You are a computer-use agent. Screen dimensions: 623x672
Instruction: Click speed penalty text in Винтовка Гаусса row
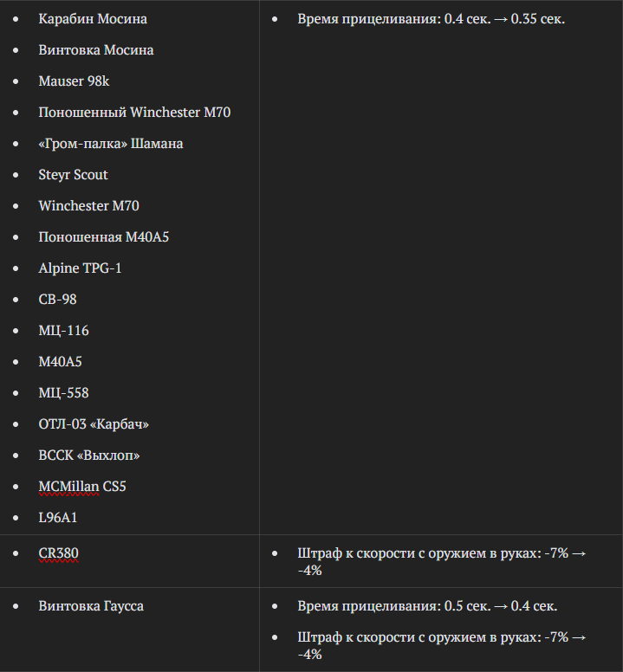pyautogui.click(x=442, y=646)
